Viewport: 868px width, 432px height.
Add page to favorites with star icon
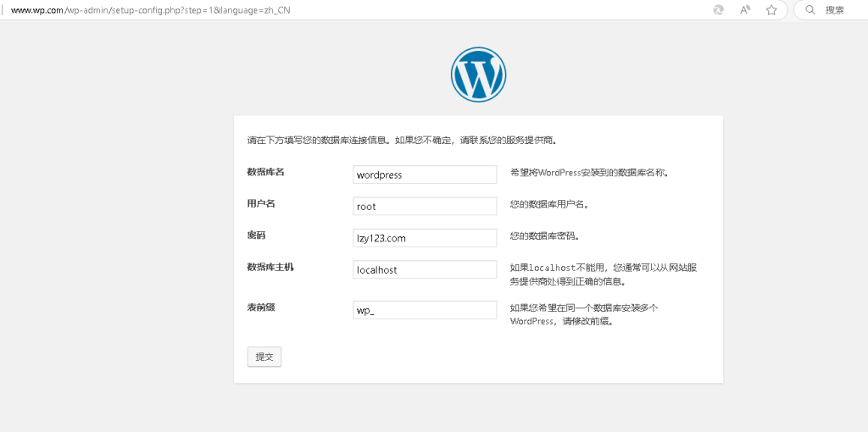tap(771, 10)
